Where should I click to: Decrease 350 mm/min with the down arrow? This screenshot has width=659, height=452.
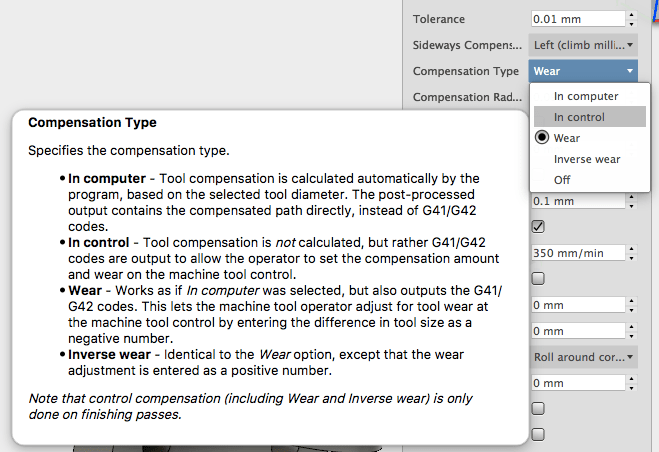click(x=631, y=258)
